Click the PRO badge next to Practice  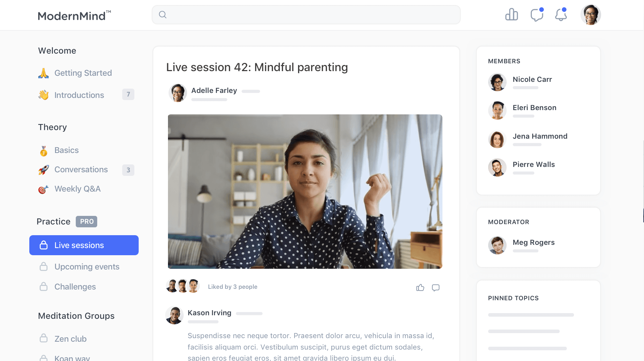(x=86, y=222)
